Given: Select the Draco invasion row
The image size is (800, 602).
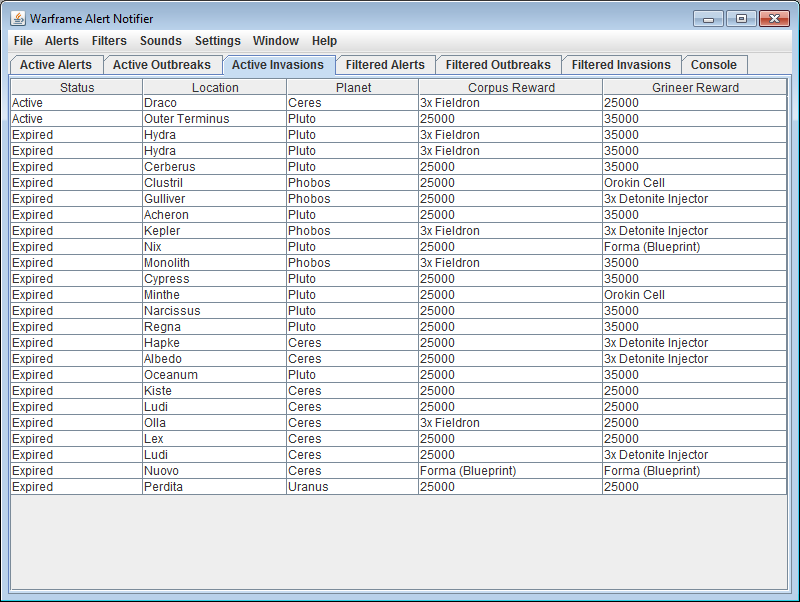Looking at the screenshot, I should pos(214,103).
